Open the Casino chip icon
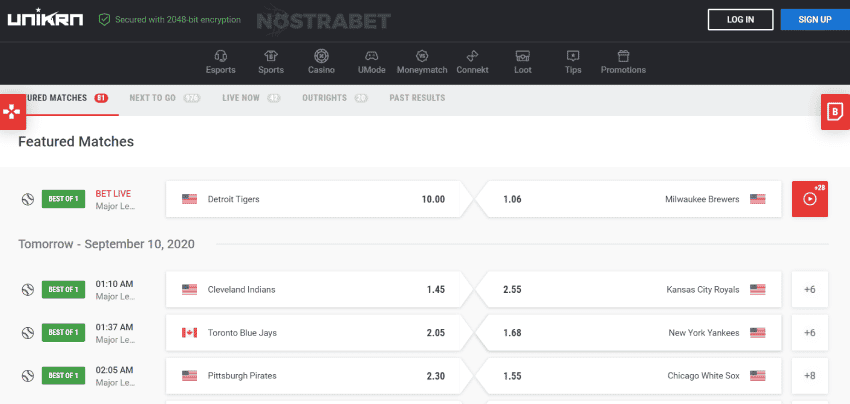The image size is (850, 404). pyautogui.click(x=321, y=56)
